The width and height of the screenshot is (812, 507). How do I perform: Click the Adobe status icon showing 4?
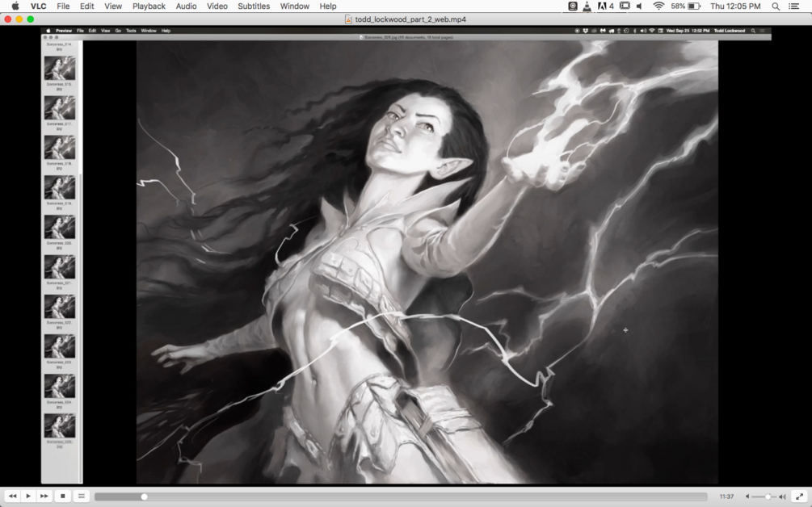[606, 6]
